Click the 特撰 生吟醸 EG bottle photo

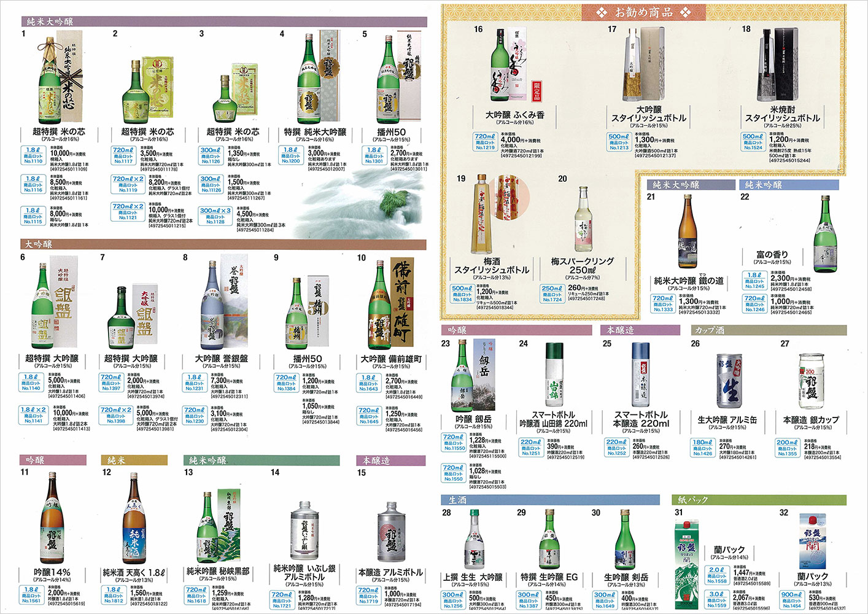tap(550, 539)
